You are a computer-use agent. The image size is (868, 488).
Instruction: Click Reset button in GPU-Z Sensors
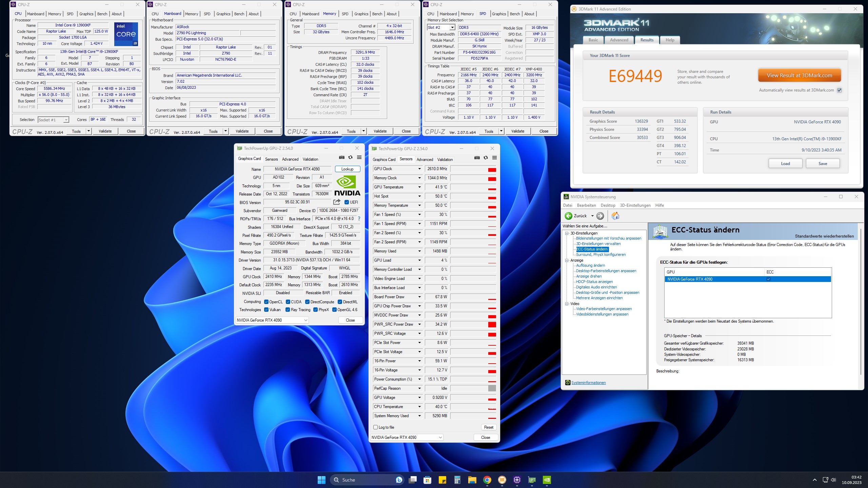coord(489,427)
